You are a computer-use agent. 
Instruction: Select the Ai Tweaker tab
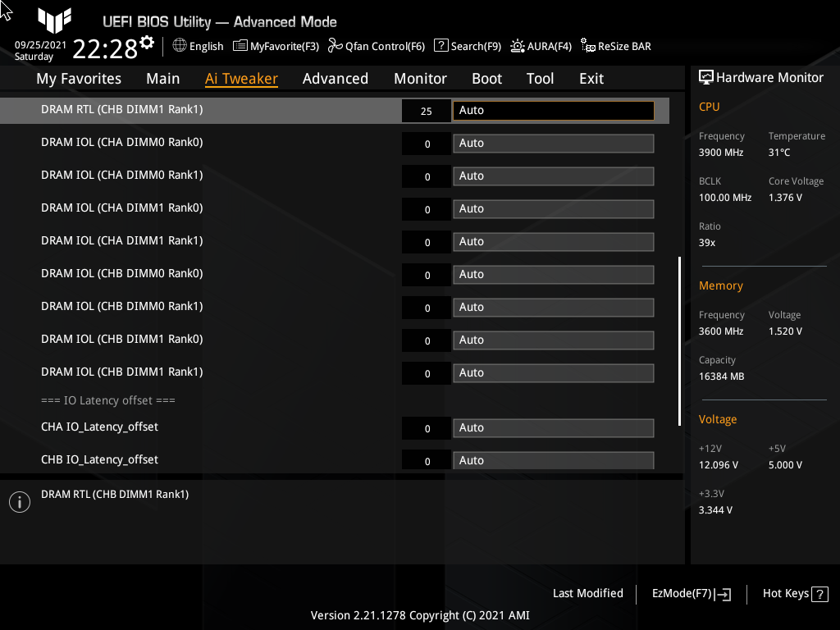[241, 79]
